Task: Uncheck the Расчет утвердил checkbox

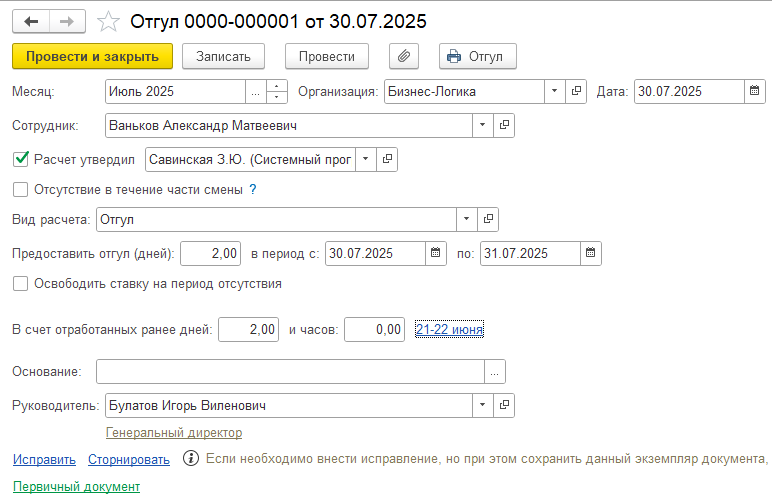Action: pyautogui.click(x=21, y=159)
